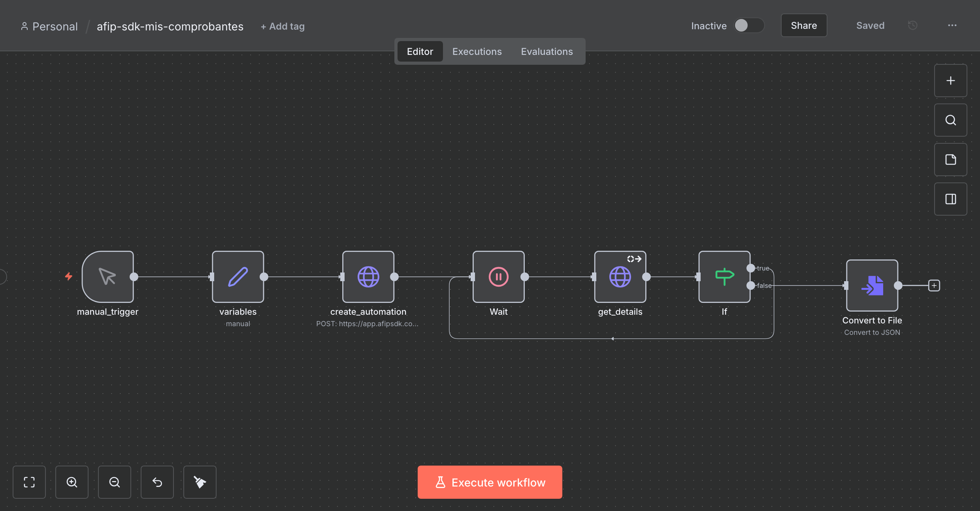Viewport: 980px width, 511px height.
Task: Click plus connector after Convert to File
Action: (934, 285)
